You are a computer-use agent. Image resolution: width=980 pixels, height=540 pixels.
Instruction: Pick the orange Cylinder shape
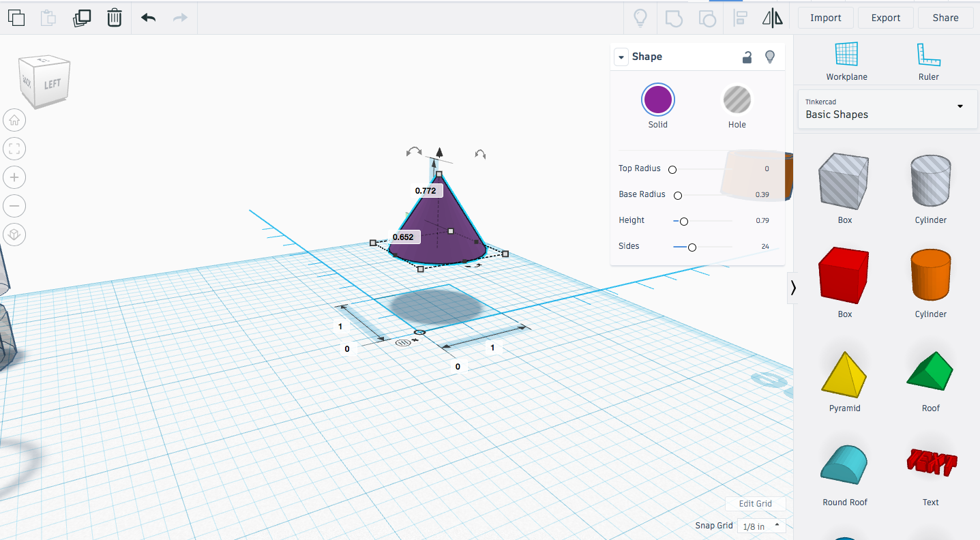point(931,274)
